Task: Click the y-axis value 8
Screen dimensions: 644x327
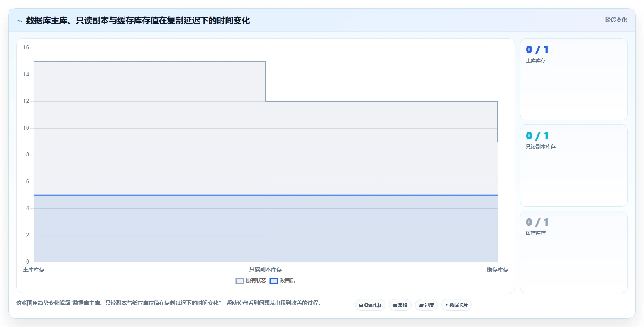Action: pyautogui.click(x=28, y=155)
